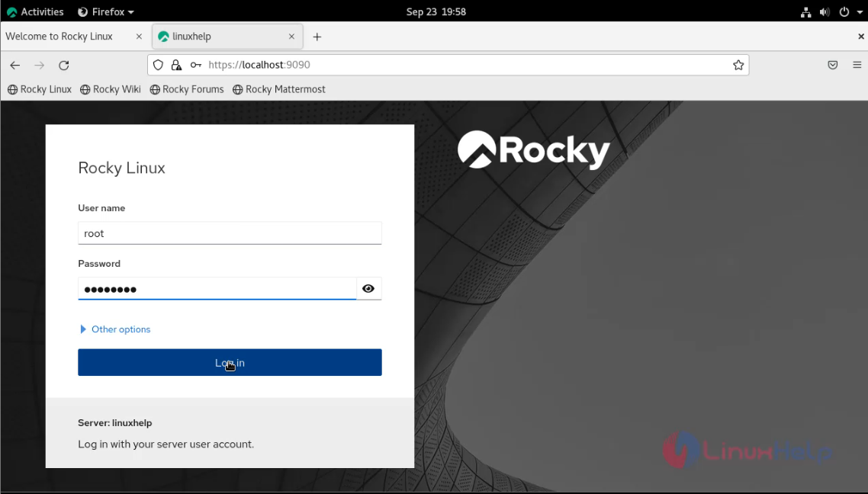Close the Firefox window
The width and height of the screenshot is (868, 494).
pos(861,37)
